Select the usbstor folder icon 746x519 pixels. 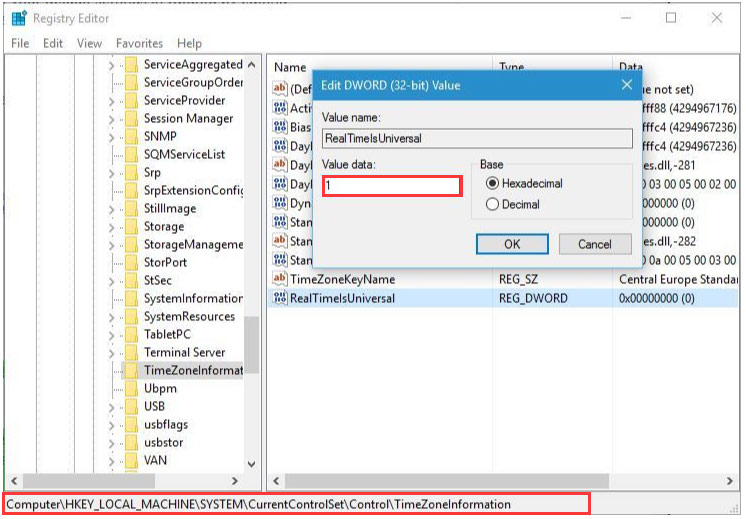click(131, 442)
